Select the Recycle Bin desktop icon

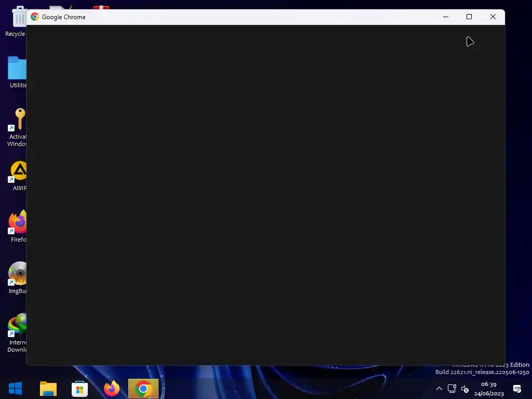pos(16,21)
